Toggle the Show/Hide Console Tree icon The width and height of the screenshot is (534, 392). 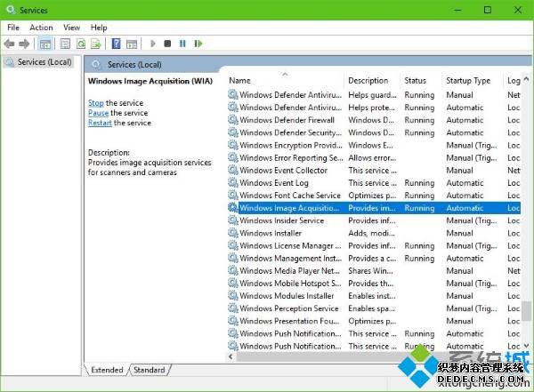pyautogui.click(x=45, y=44)
